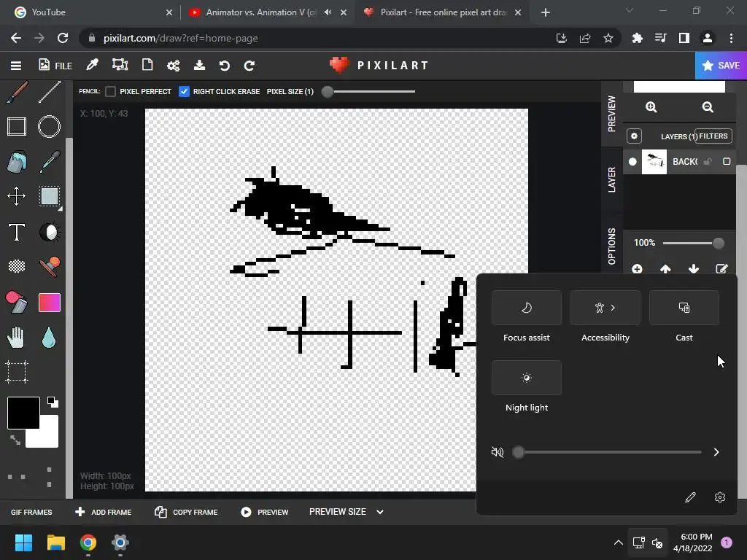This screenshot has height=560, width=747.
Task: Open the hamburger main menu
Action: (x=16, y=66)
